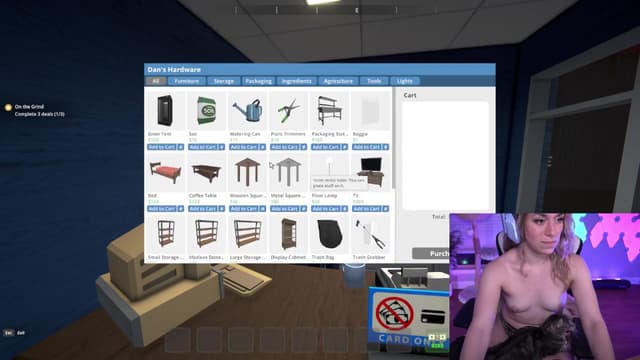
Task: Select the Grow Tent item thumbnail
Action: click(166, 111)
